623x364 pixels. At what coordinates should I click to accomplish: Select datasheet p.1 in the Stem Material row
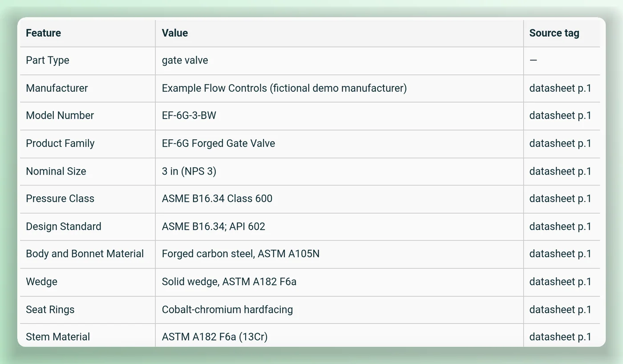point(560,337)
